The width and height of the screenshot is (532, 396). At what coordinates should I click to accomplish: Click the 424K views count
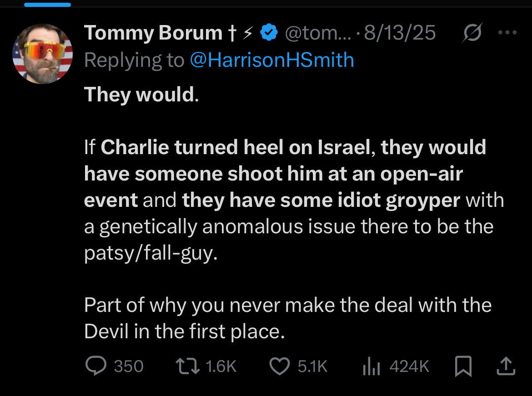[409, 366]
